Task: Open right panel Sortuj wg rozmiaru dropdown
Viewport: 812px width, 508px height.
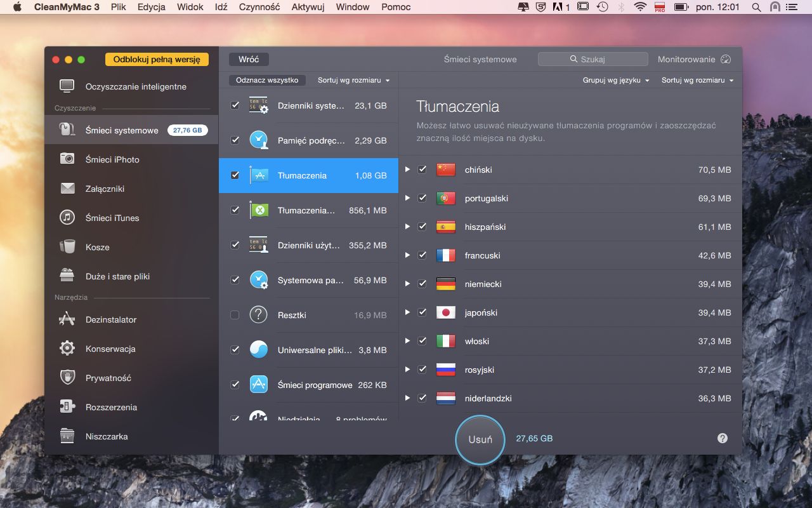Action: (697, 80)
